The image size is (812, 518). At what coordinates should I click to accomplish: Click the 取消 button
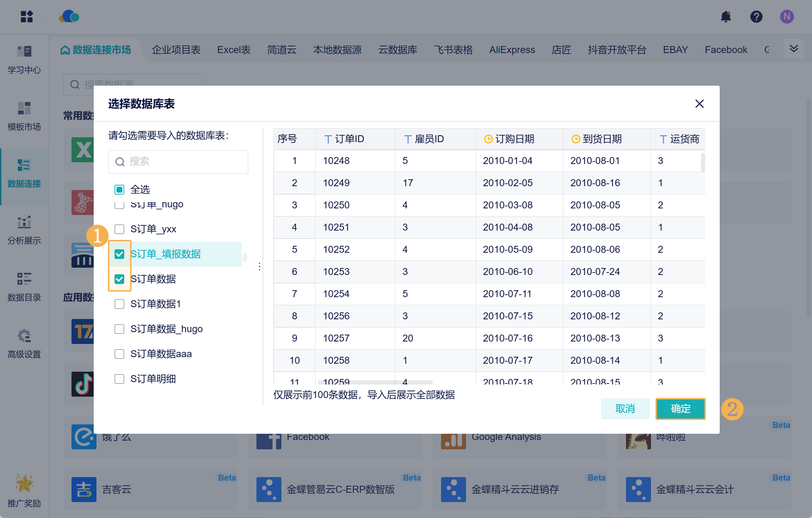[625, 409]
